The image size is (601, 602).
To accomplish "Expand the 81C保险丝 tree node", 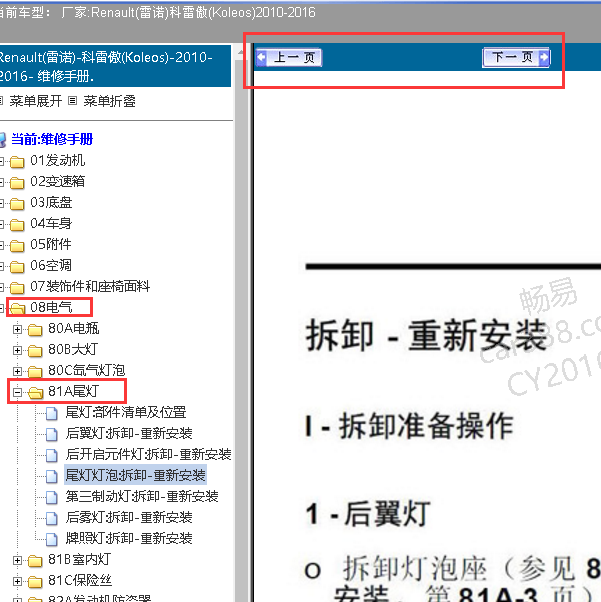I will pos(17,582).
